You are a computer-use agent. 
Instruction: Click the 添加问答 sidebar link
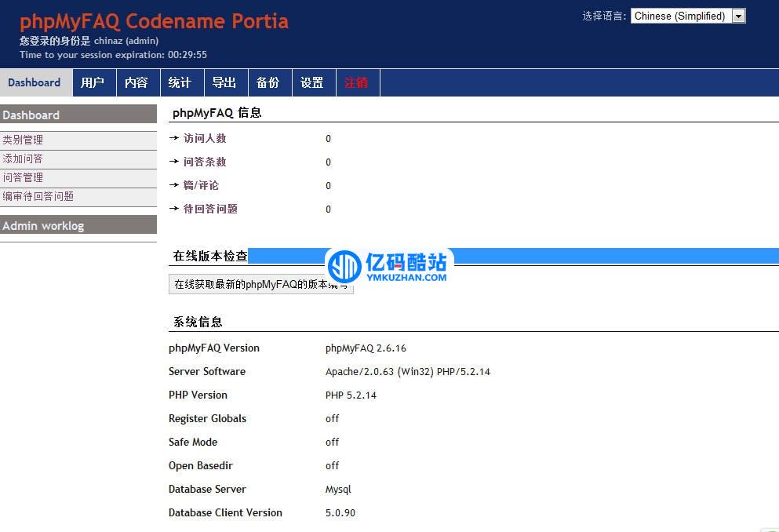(23, 159)
